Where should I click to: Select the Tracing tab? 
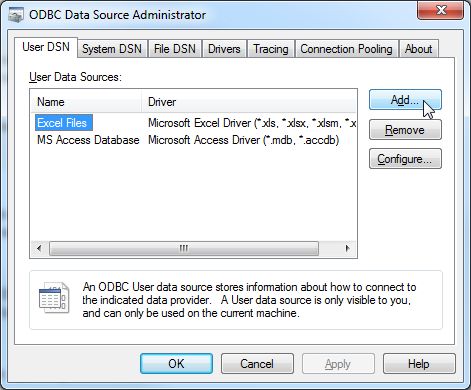pos(271,49)
